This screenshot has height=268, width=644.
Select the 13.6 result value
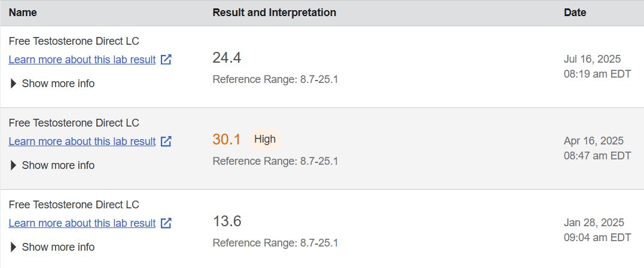point(227,221)
